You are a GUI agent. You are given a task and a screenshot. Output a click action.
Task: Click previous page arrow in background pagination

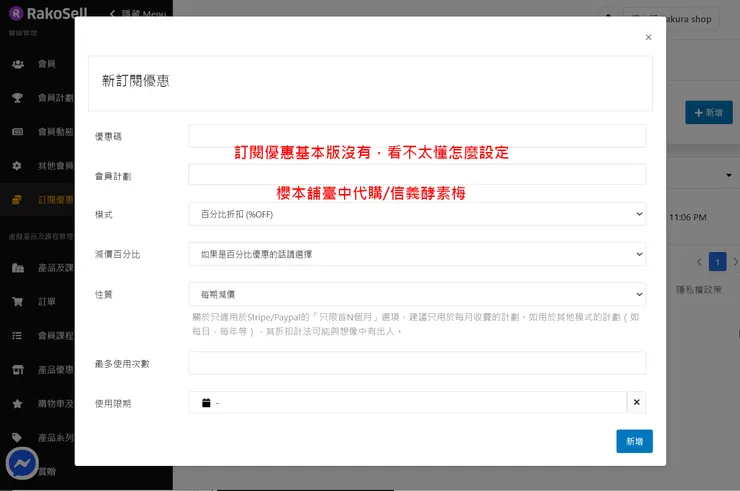click(x=699, y=262)
